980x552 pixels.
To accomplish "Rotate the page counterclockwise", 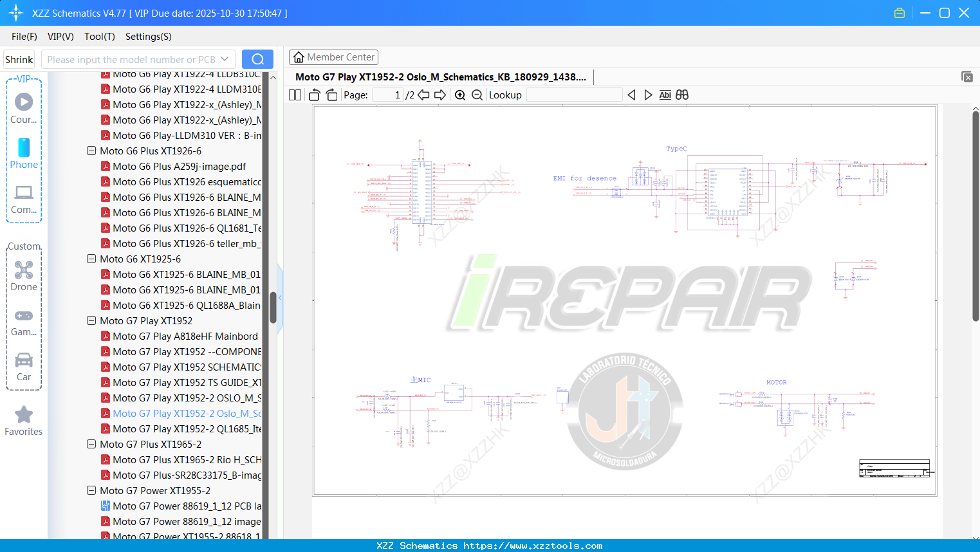I will 315,95.
